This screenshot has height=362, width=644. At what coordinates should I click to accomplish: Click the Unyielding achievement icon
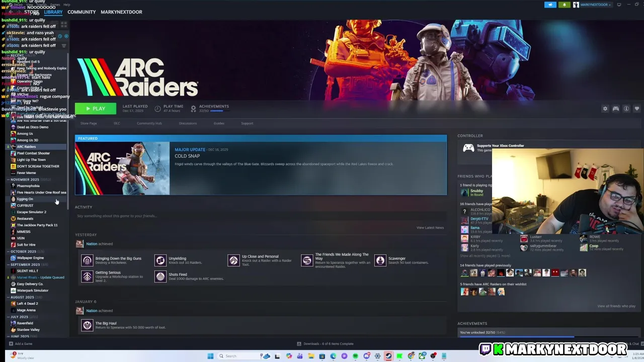click(x=160, y=260)
